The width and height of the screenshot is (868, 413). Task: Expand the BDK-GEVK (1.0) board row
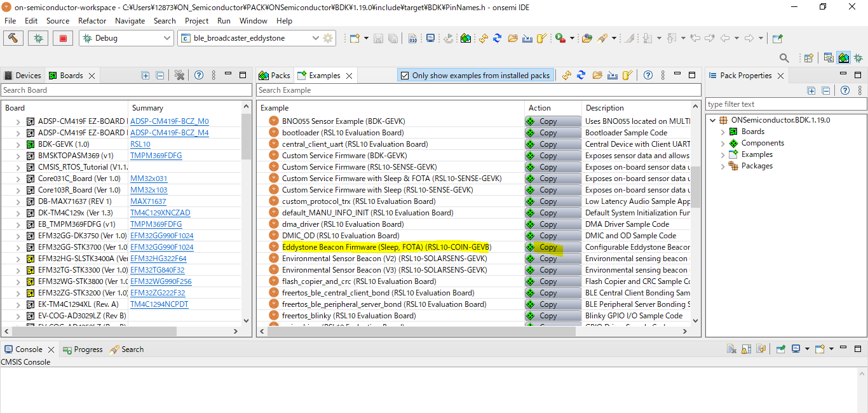coord(18,144)
